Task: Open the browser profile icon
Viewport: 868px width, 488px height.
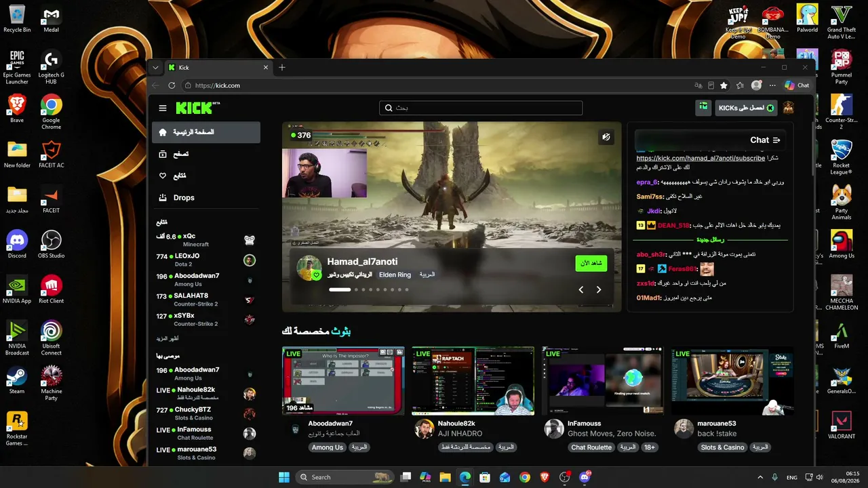Action: coord(756,85)
